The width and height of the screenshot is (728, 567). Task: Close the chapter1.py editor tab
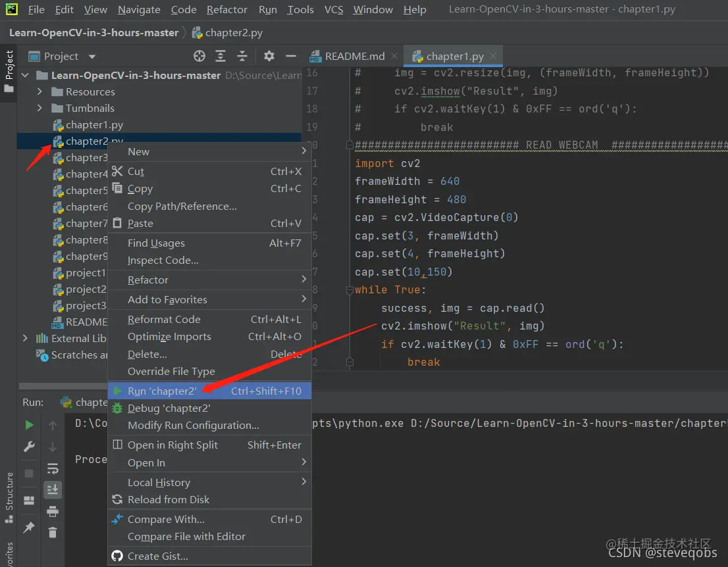click(492, 56)
